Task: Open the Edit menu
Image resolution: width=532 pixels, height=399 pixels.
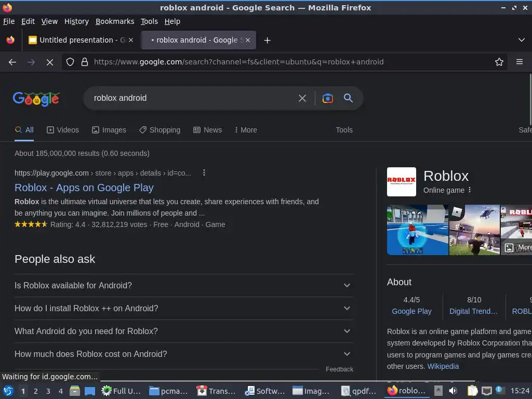Action: pos(28,21)
